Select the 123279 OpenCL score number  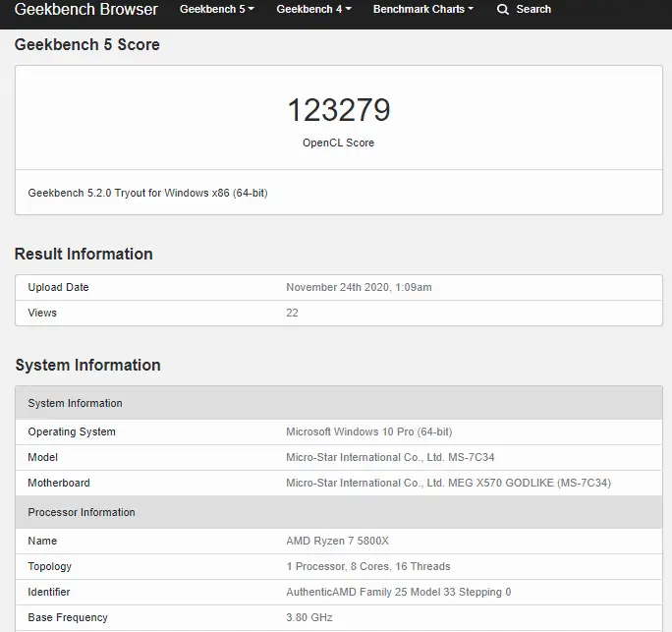coord(339,110)
